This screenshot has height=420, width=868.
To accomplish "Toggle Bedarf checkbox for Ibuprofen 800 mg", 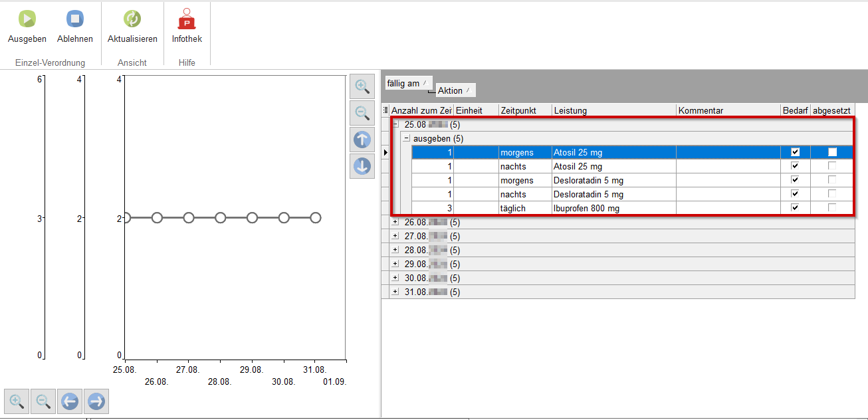I will (x=795, y=208).
